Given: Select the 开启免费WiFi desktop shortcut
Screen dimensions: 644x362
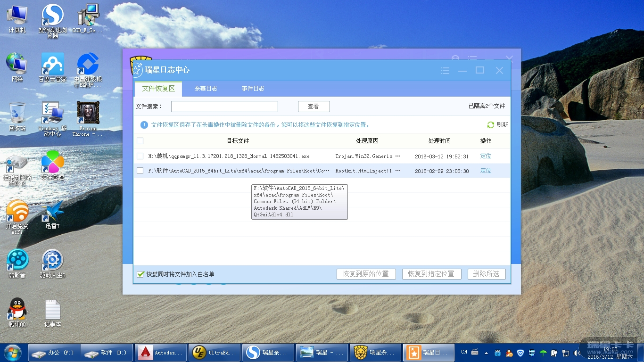Looking at the screenshot, I should [17, 217].
